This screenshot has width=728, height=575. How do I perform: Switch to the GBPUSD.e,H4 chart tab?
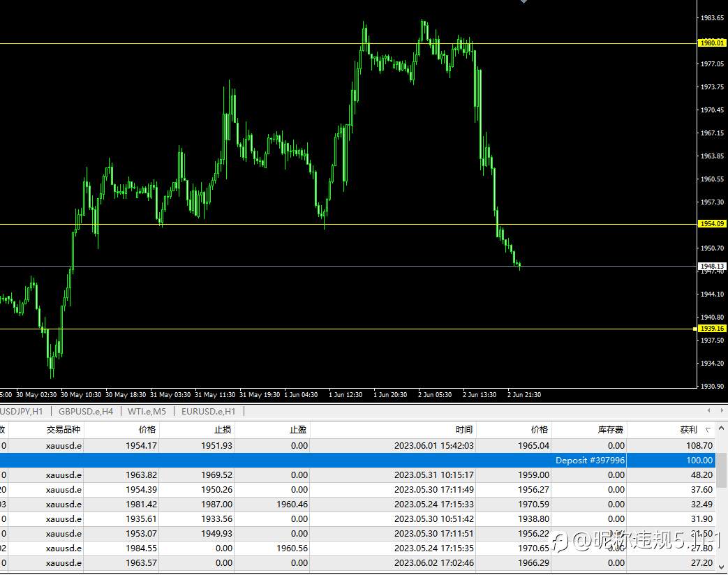coord(86,412)
